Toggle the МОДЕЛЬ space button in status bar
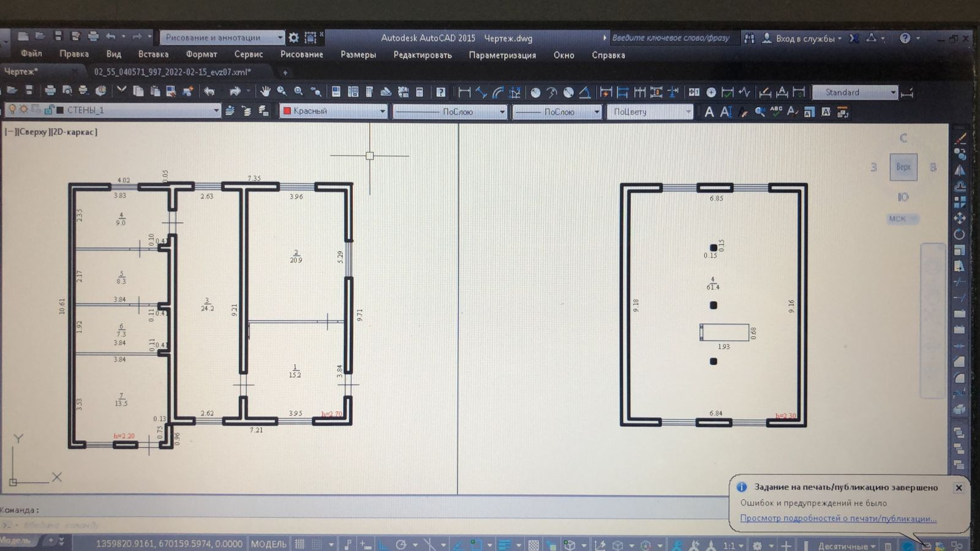This screenshot has width=980, height=551. pos(268,544)
